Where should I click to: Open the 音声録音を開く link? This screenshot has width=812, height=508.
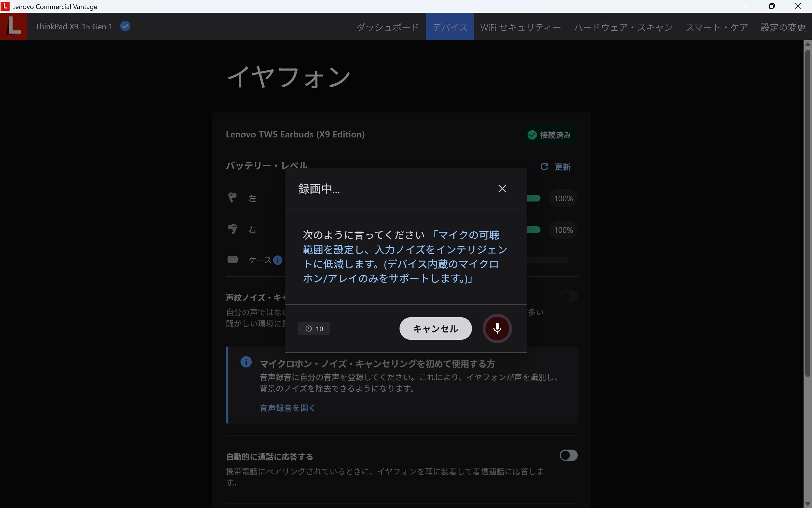[x=287, y=408]
